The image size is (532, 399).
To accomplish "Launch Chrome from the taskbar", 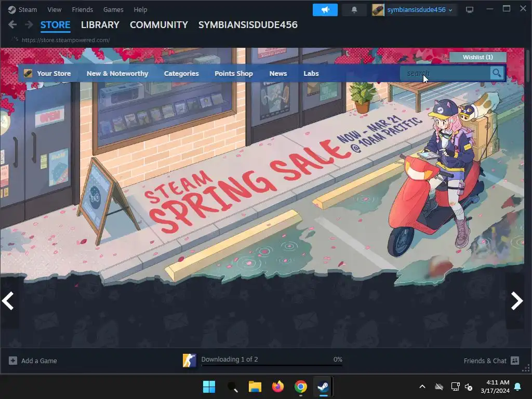I will (x=301, y=387).
